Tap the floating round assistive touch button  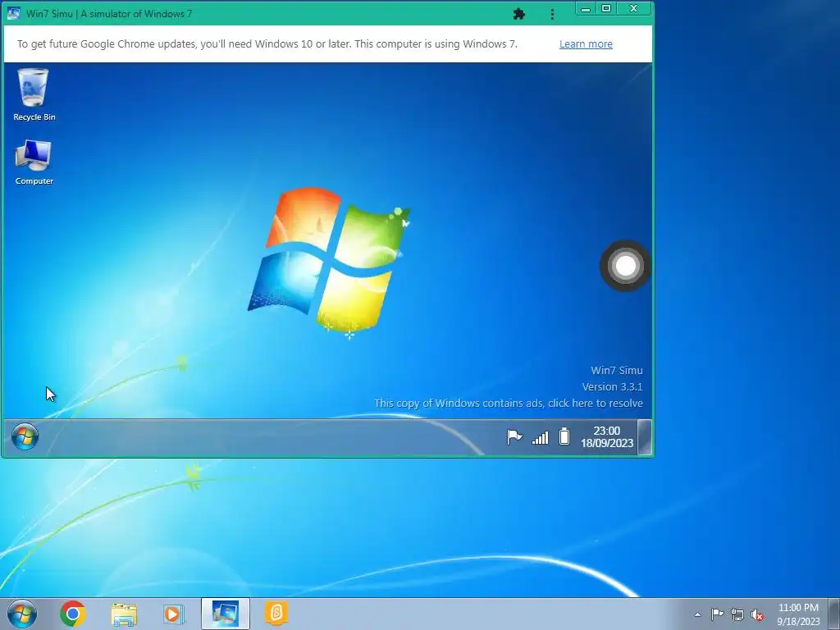tap(625, 266)
